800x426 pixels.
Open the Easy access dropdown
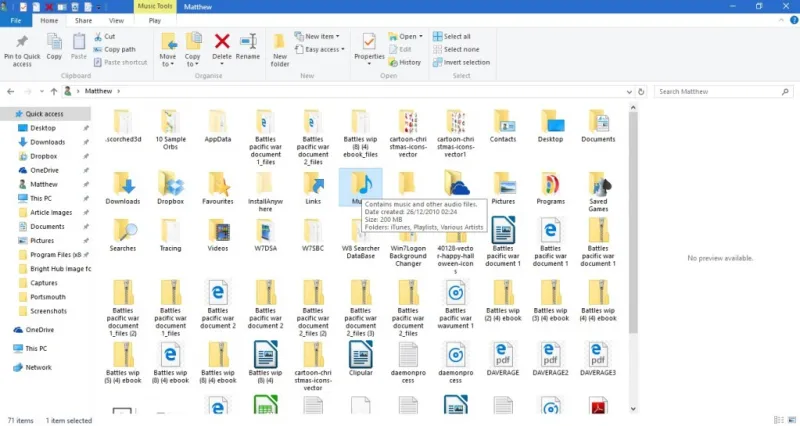tap(324, 49)
